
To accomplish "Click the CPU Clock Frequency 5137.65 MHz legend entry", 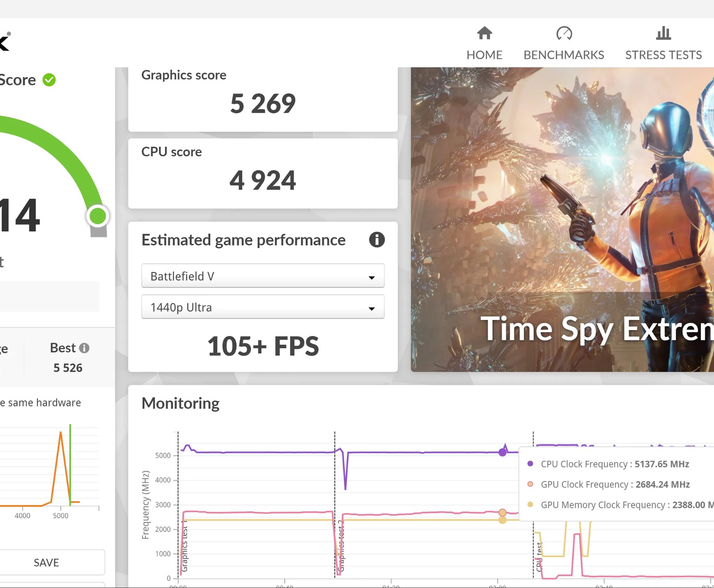I will [x=608, y=464].
